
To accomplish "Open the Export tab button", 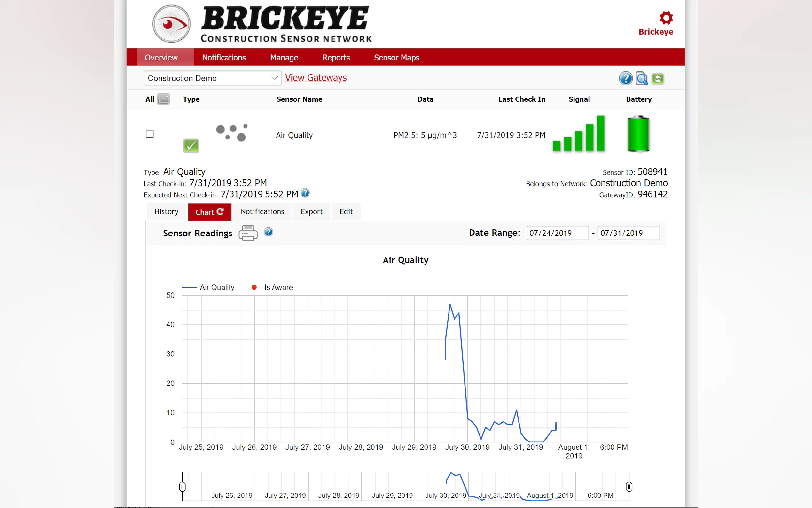I will point(311,212).
